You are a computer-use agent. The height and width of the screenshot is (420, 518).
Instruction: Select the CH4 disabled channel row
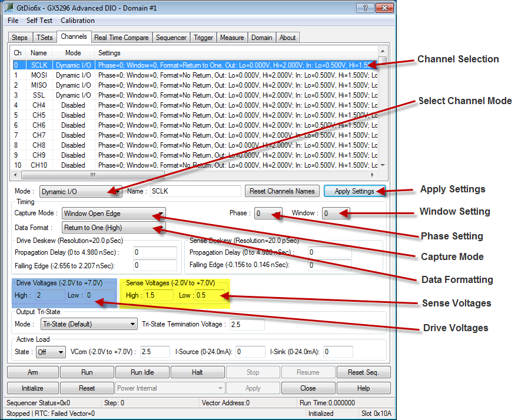tap(195, 105)
